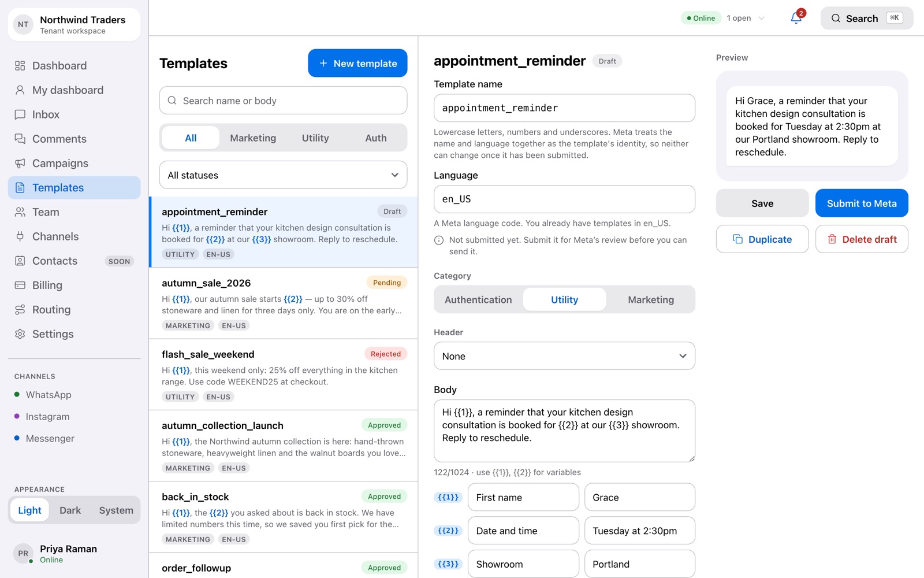The height and width of the screenshot is (578, 924).
Task: Open notifications bell
Action: click(796, 18)
